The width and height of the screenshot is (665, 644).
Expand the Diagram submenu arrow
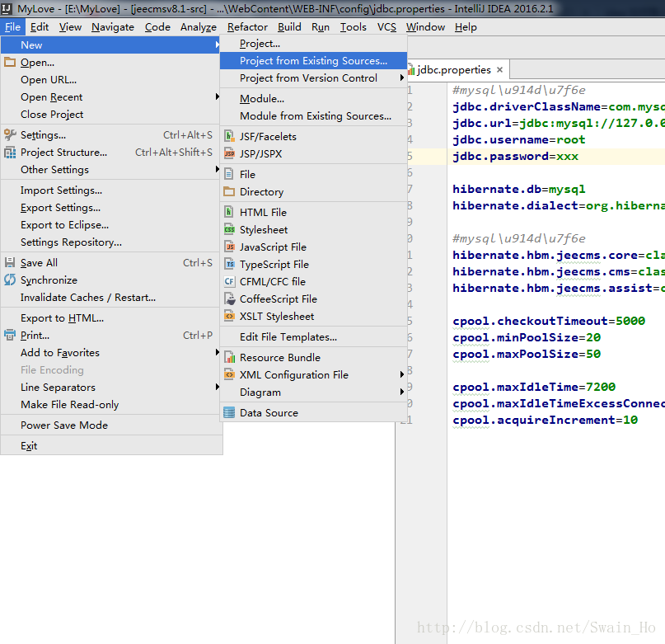tap(401, 392)
